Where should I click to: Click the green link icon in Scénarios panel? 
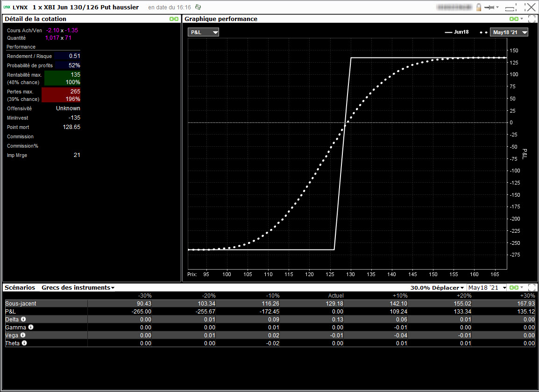point(514,288)
